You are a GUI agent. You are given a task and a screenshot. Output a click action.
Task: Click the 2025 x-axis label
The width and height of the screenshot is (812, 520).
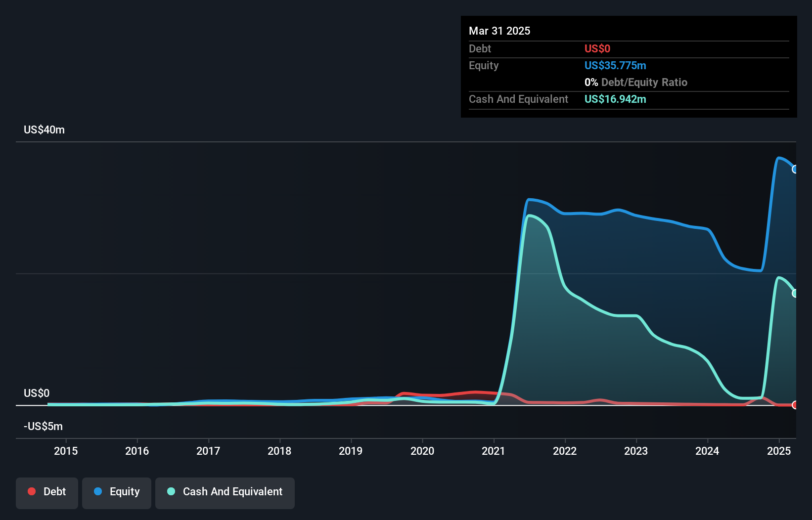(x=779, y=451)
